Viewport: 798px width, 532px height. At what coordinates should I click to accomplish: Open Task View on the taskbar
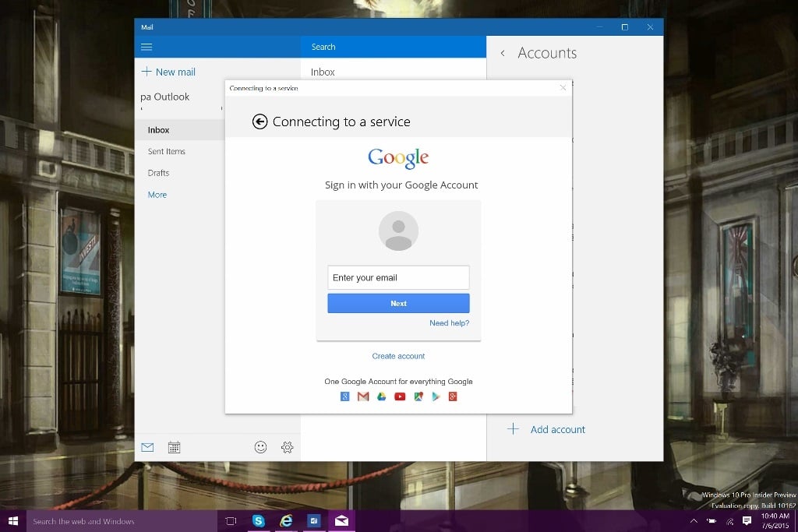pyautogui.click(x=231, y=521)
